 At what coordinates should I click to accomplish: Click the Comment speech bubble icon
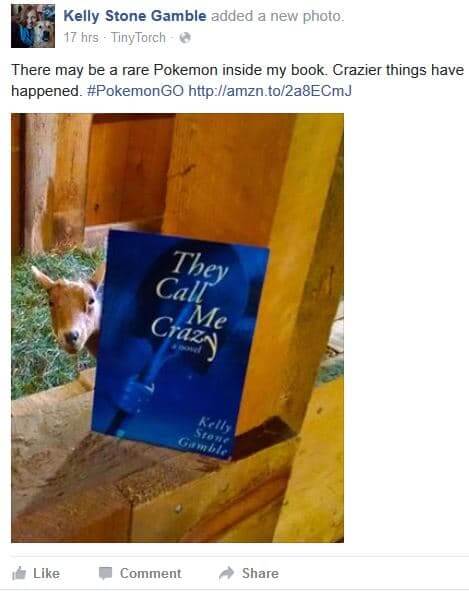105,573
